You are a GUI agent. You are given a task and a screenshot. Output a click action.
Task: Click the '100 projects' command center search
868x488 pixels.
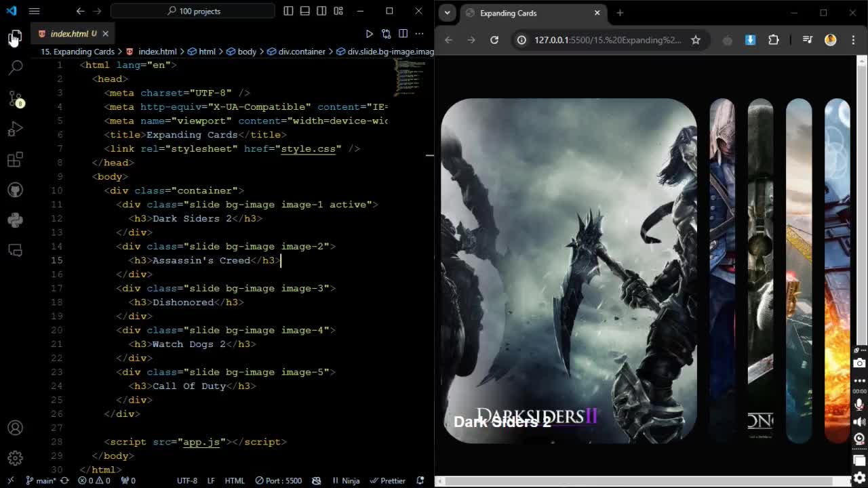tap(193, 11)
